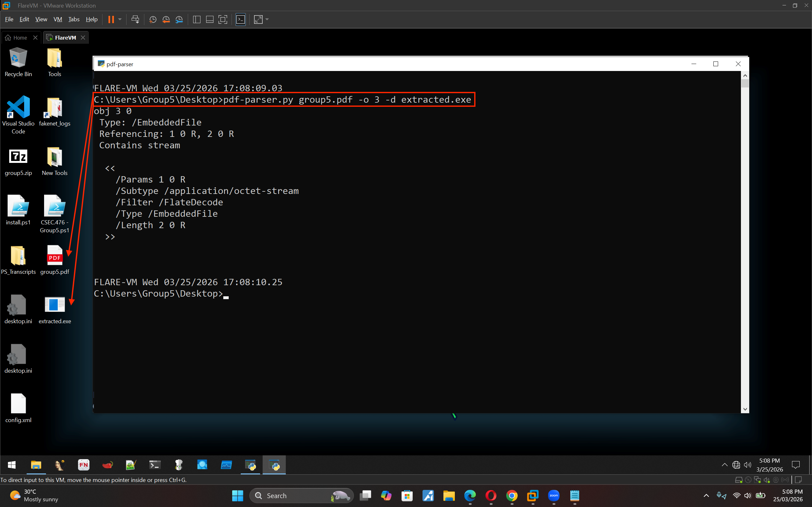The height and width of the screenshot is (507, 812).
Task: Open the snapshot manager icon
Action: tap(179, 19)
